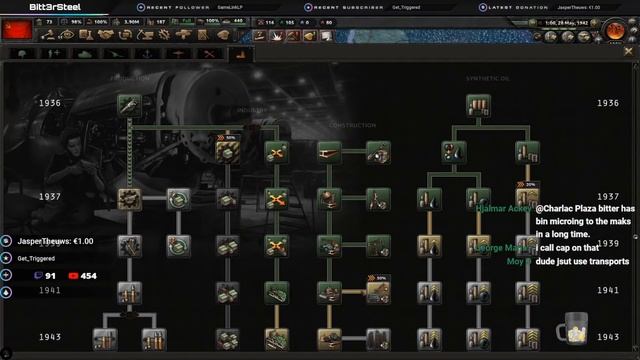The width and height of the screenshot is (640, 360).
Task: Switch to Engineering crossed-tools research tab
Action: point(209,54)
